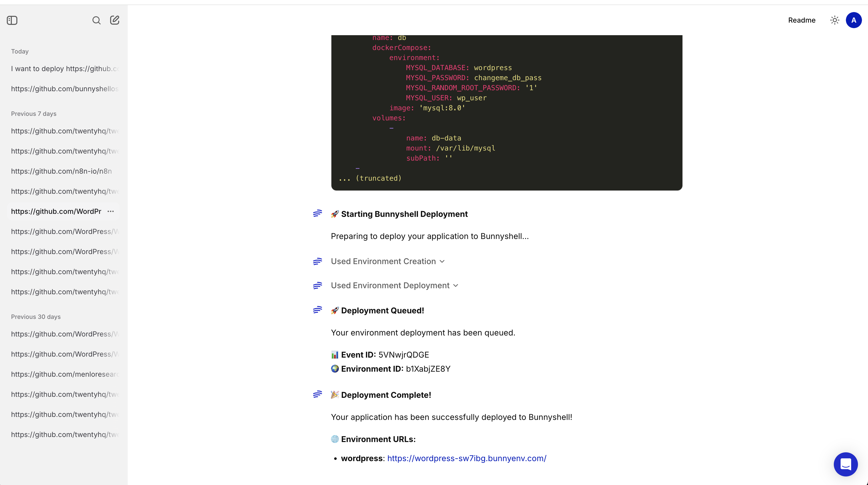
Task: Click rocket emoji in Starting Bunnyshell Deployment
Action: click(x=335, y=214)
